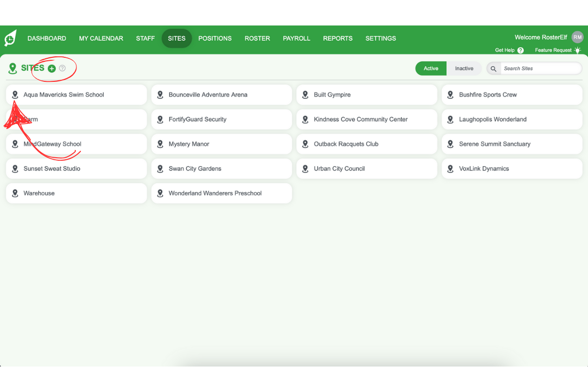Open the Get Help question mark icon
This screenshot has width=588, height=392.
520,50
